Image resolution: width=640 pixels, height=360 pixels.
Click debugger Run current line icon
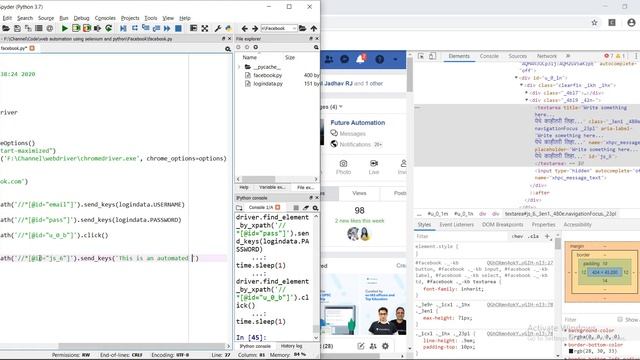click(x=134, y=28)
